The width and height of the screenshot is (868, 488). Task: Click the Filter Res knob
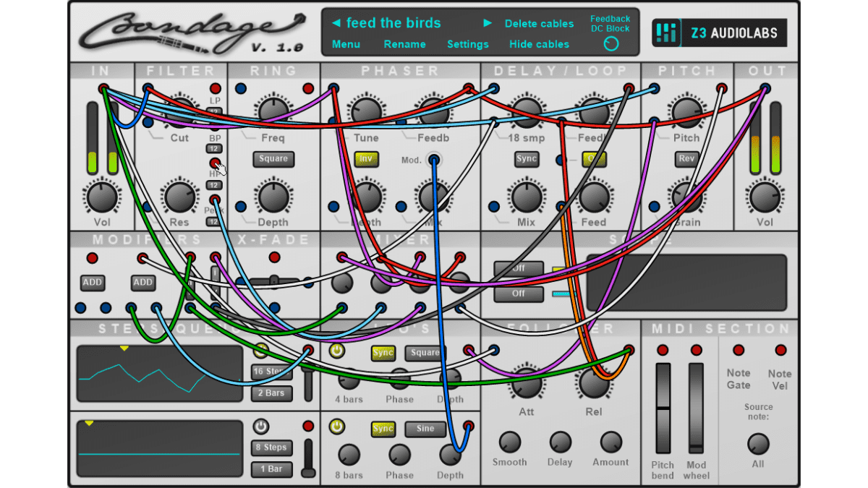tap(179, 197)
